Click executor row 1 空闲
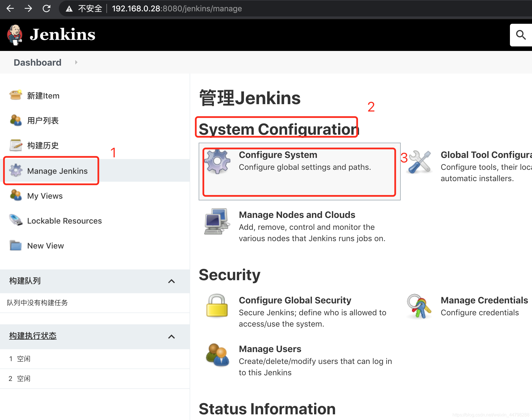Viewport: 532px width, 420px height. coord(95,359)
